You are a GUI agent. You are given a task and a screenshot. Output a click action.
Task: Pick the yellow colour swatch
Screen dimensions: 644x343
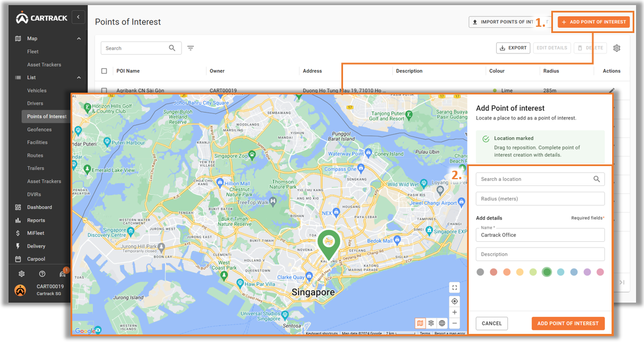pos(520,272)
